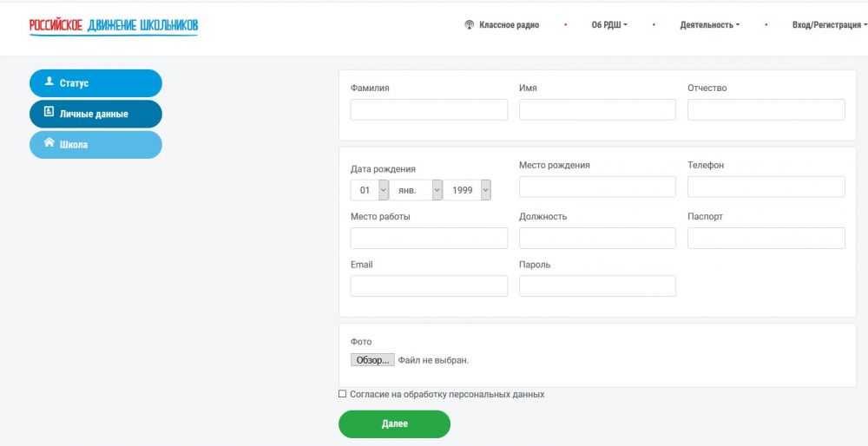Open Классное радио link
Screen dimensions: 868x446
point(510,25)
